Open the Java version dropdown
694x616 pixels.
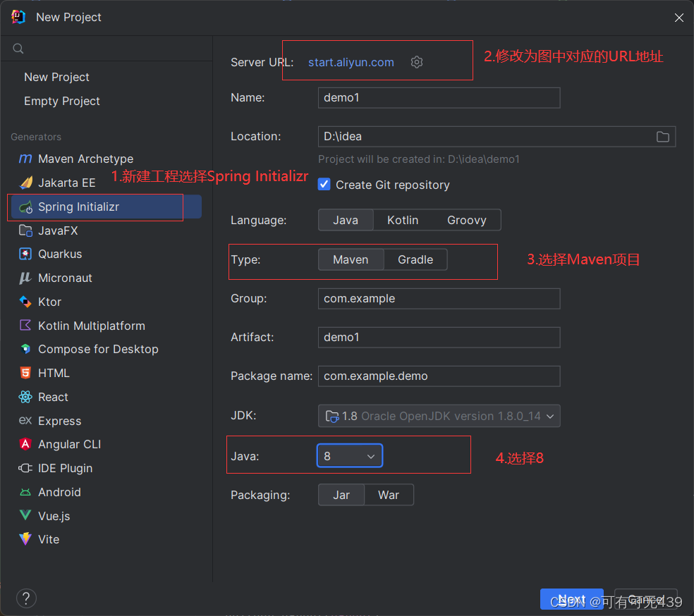point(350,456)
